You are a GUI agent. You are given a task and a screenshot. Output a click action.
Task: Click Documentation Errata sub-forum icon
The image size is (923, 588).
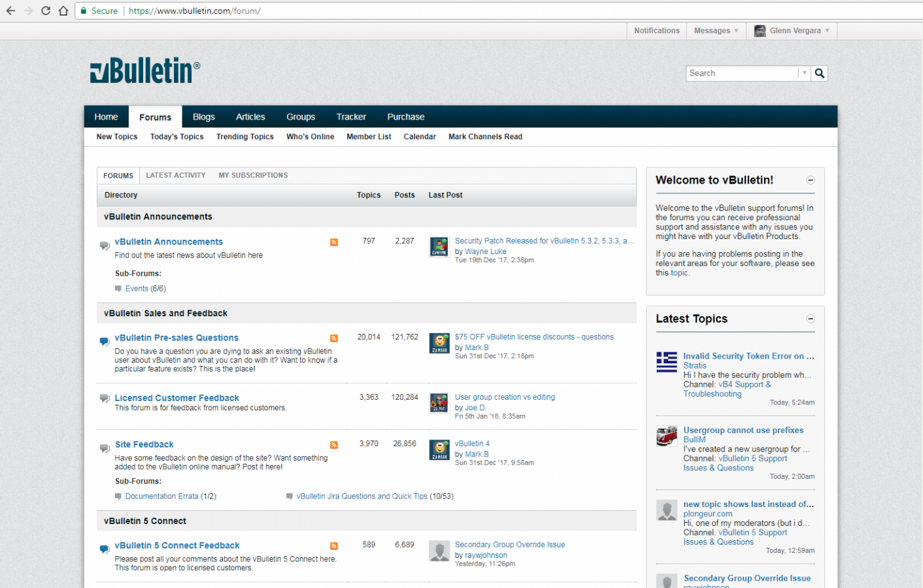coord(118,496)
